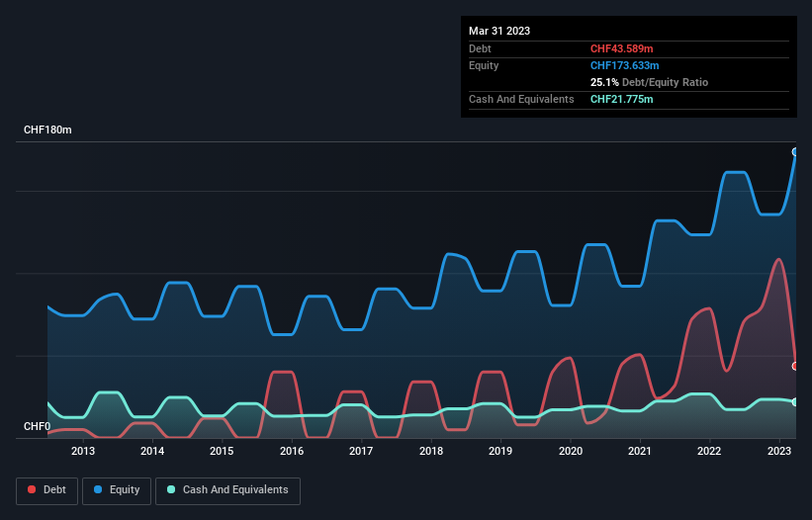Click the CHF173.633m equity value

point(624,65)
